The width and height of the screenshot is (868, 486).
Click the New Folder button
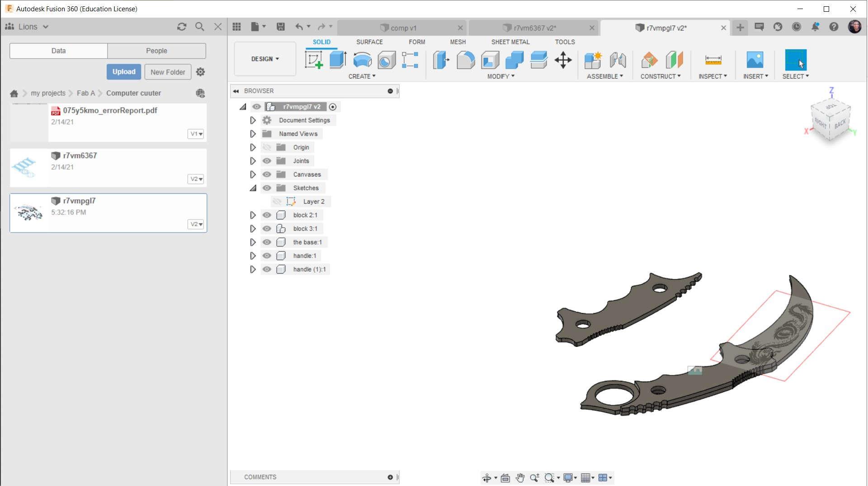pos(168,72)
